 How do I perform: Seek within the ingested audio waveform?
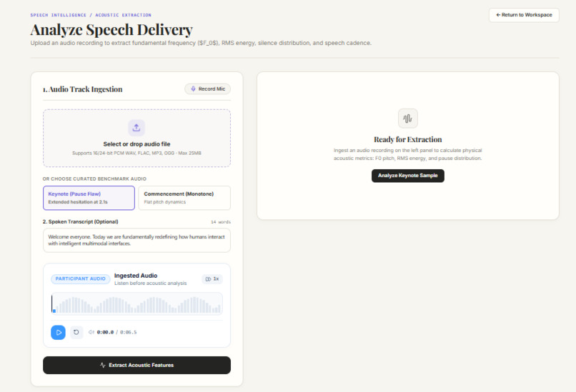point(136,304)
